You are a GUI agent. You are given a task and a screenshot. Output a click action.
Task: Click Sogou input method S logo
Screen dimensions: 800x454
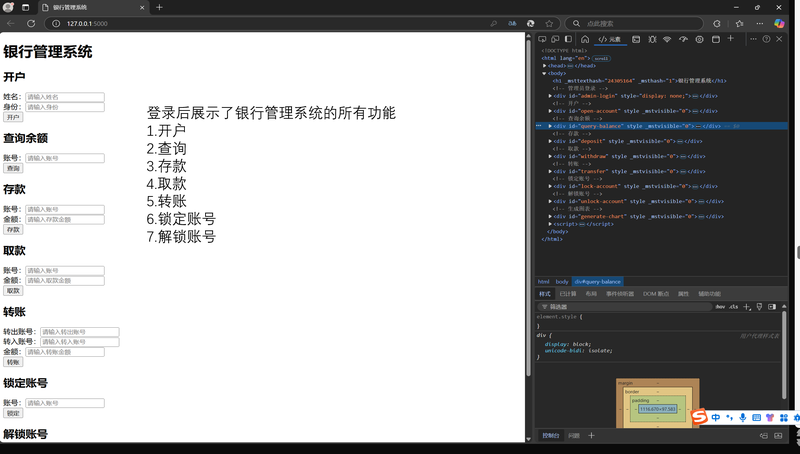pos(699,417)
